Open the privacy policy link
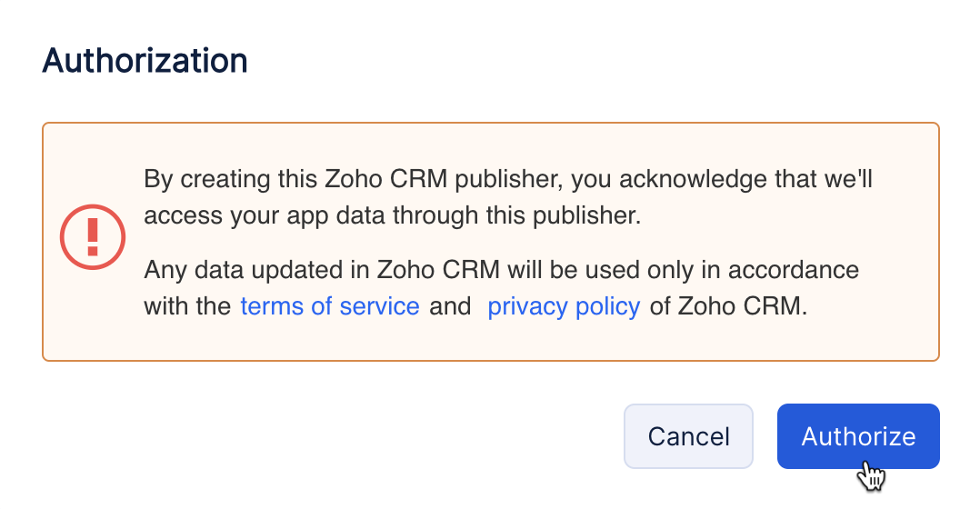 point(564,306)
